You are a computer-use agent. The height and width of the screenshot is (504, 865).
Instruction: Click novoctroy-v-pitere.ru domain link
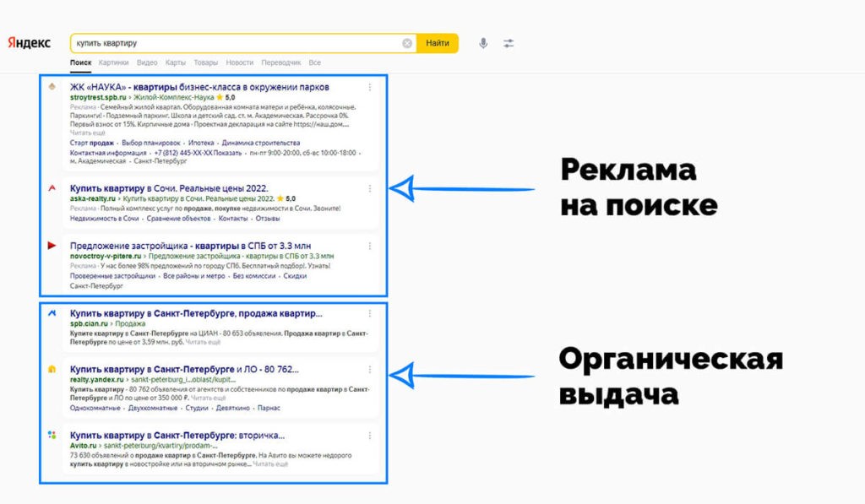pyautogui.click(x=106, y=256)
